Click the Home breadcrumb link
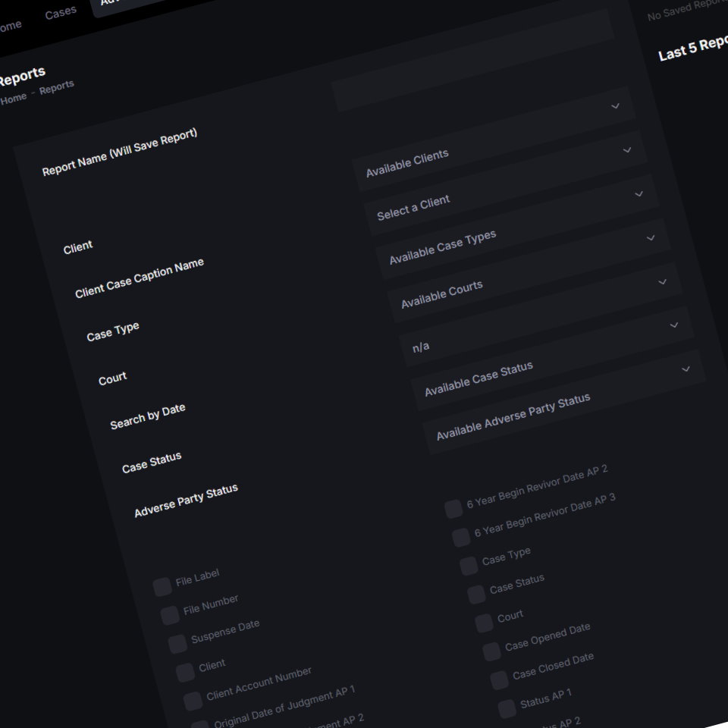 (x=14, y=99)
